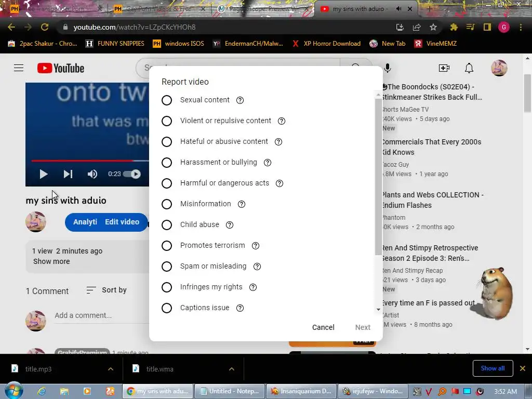The image size is (532, 399).
Task: Click the Edit video button
Action: (122, 222)
